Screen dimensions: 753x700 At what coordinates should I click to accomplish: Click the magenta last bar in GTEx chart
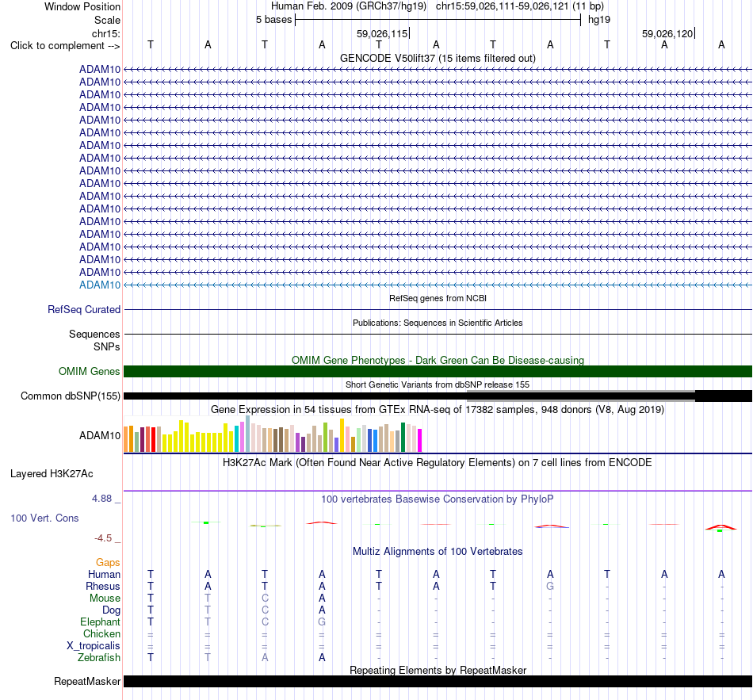click(x=420, y=440)
